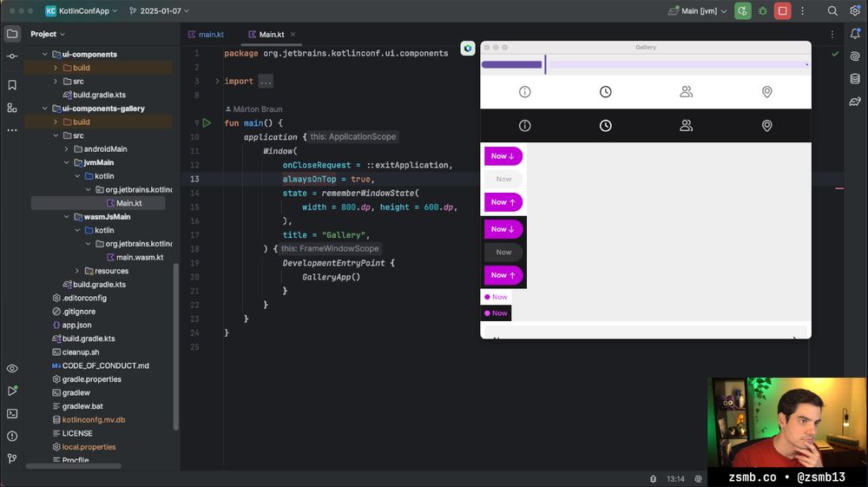The height and width of the screenshot is (487, 868).
Task: Open the Problems tool window icon
Action: 12,436
